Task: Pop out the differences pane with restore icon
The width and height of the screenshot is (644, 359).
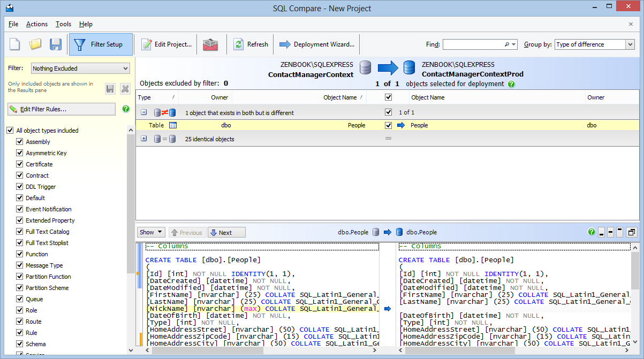Action: 632,232
